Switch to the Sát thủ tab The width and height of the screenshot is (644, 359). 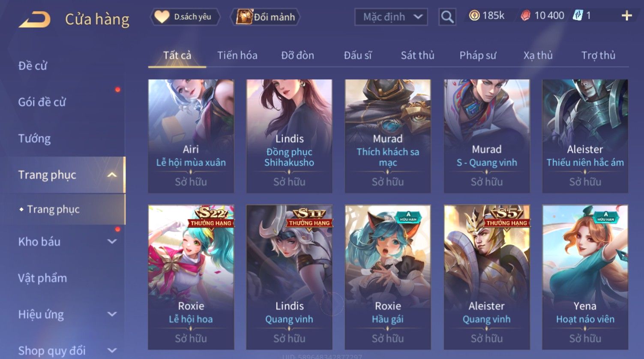[417, 56]
